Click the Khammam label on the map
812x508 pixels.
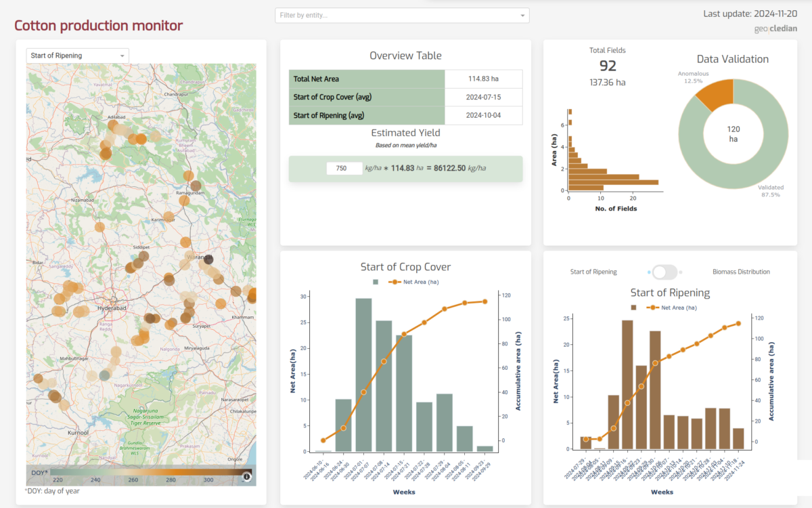[242, 317]
